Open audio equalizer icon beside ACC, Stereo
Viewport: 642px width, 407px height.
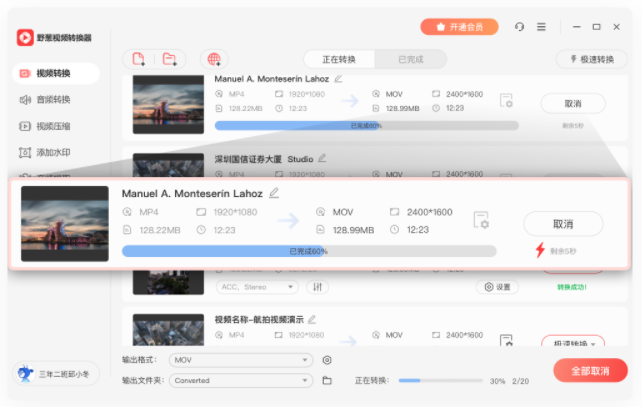click(x=317, y=287)
